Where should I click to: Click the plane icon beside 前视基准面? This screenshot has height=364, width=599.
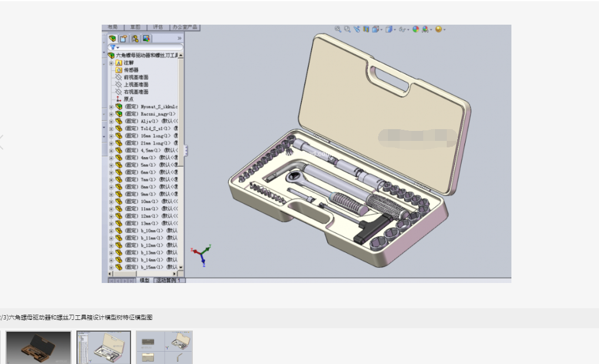pyautogui.click(x=119, y=77)
